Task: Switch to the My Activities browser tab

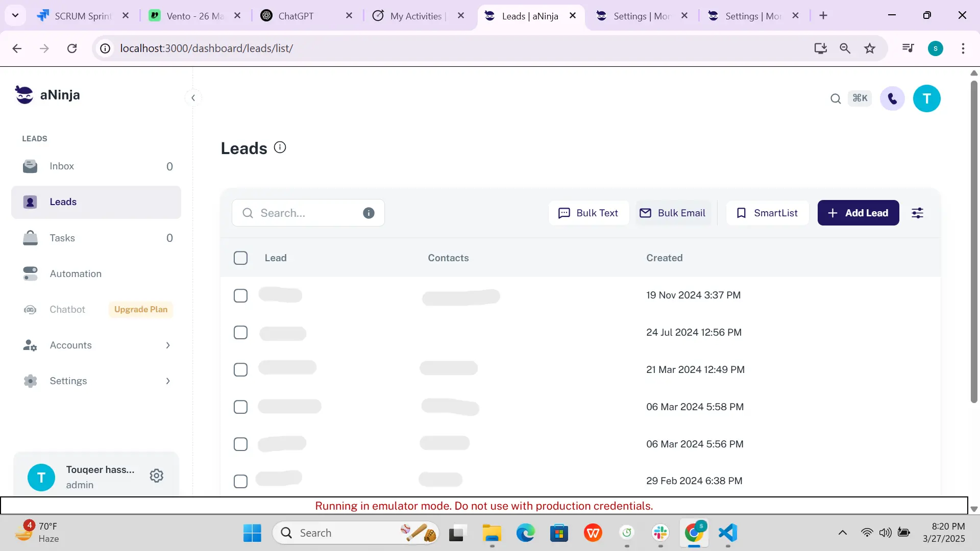Action: click(415, 16)
